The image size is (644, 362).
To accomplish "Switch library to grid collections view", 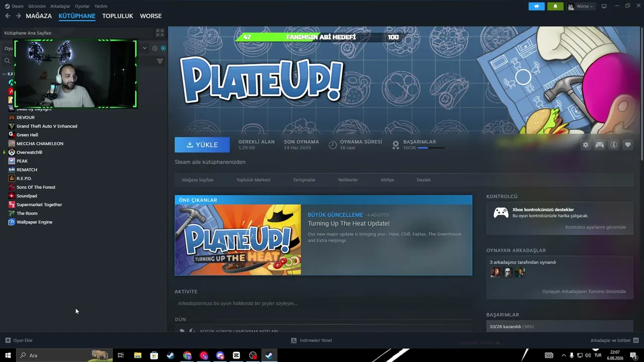I will point(160,33).
